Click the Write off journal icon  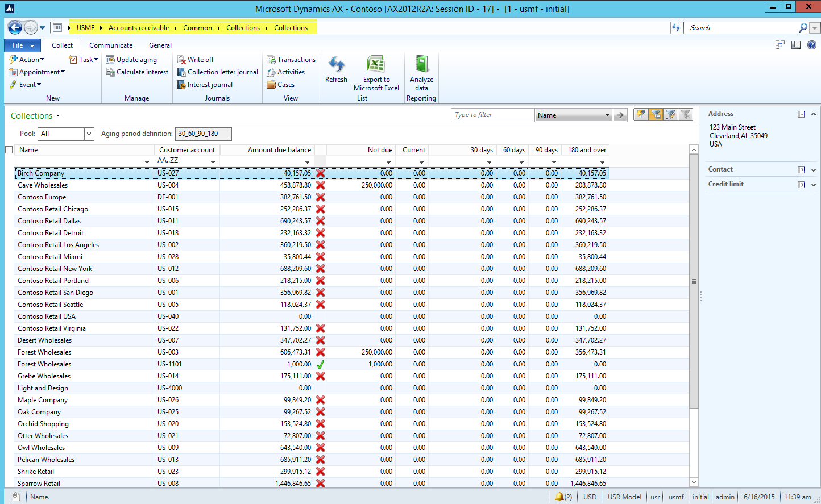[182, 60]
